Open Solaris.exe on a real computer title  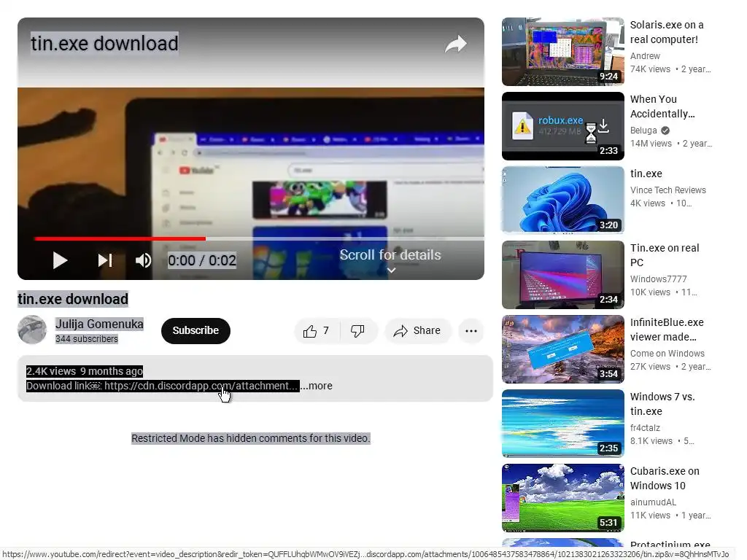click(667, 32)
